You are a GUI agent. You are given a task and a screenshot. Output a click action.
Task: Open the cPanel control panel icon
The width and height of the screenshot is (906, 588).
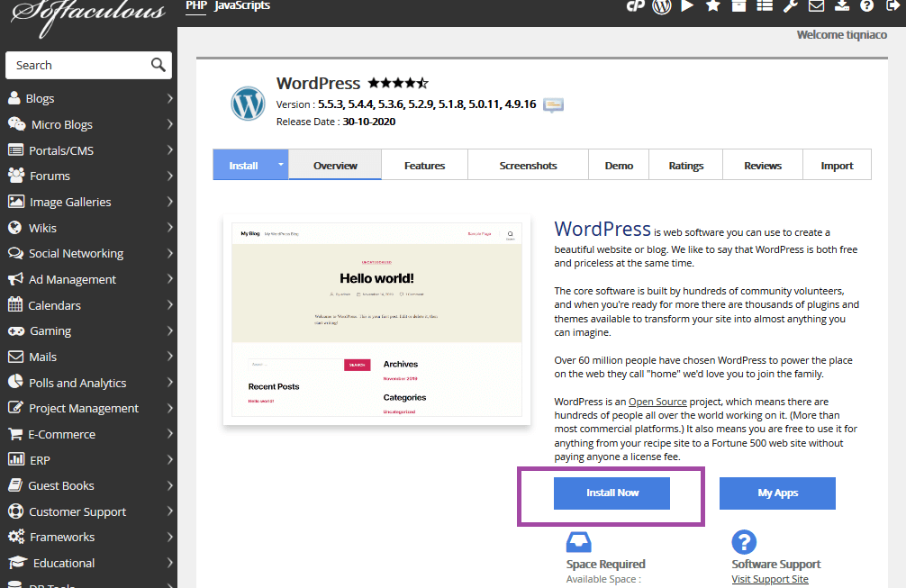pyautogui.click(x=636, y=5)
